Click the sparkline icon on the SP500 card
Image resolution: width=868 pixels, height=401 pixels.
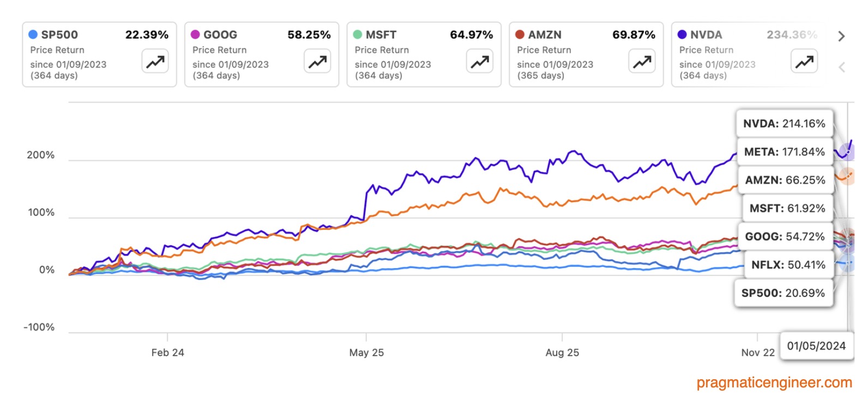155,62
